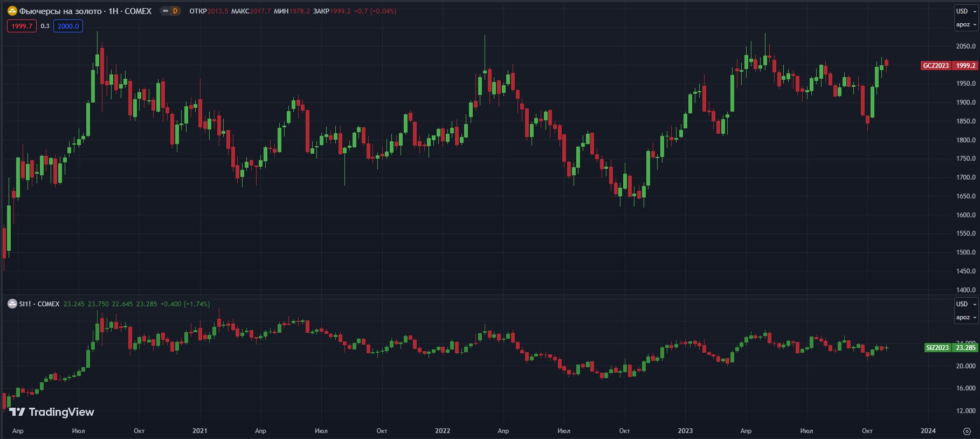
Task: Click the 2024 label on the time axis
Action: (x=928, y=430)
